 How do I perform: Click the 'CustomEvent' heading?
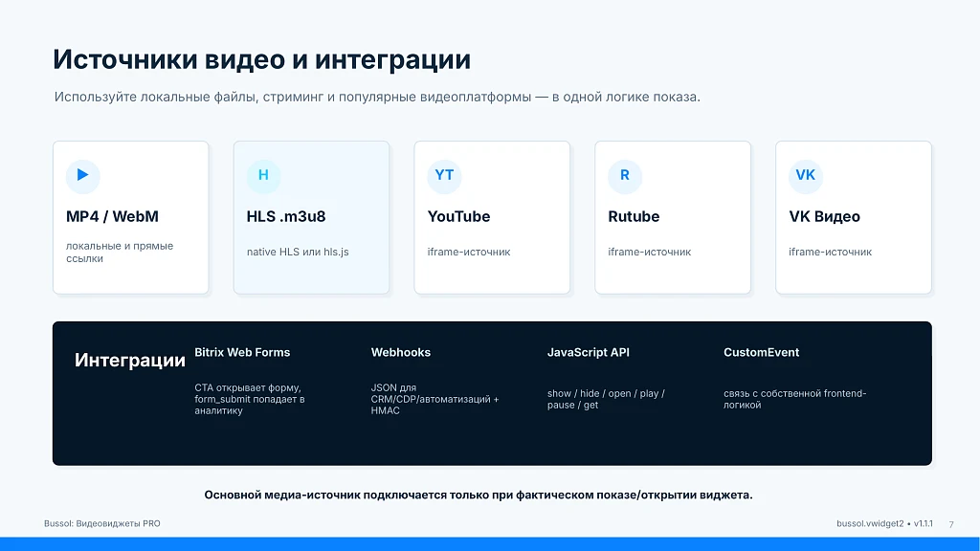point(761,352)
